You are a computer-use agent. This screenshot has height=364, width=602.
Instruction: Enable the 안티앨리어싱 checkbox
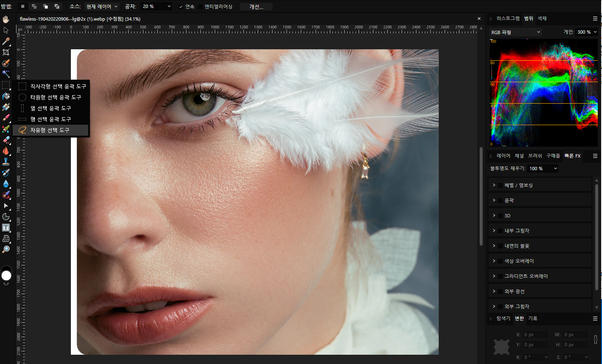coord(200,7)
